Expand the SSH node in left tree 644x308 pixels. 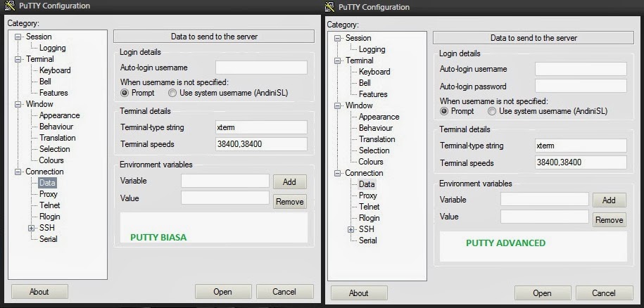[x=32, y=228]
